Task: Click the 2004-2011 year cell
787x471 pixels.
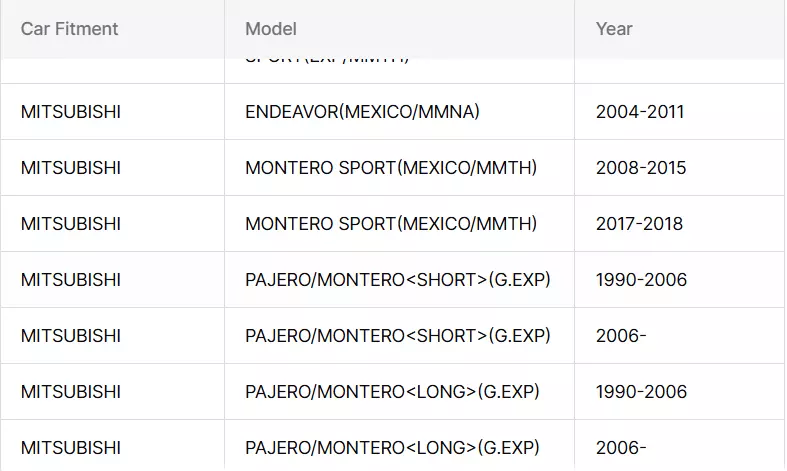Action: 640,111
